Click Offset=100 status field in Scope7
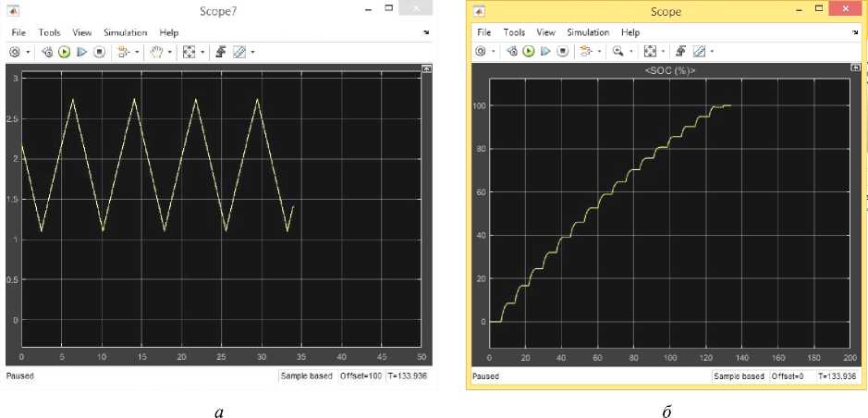This screenshot has width=868, height=418. pyautogui.click(x=361, y=376)
